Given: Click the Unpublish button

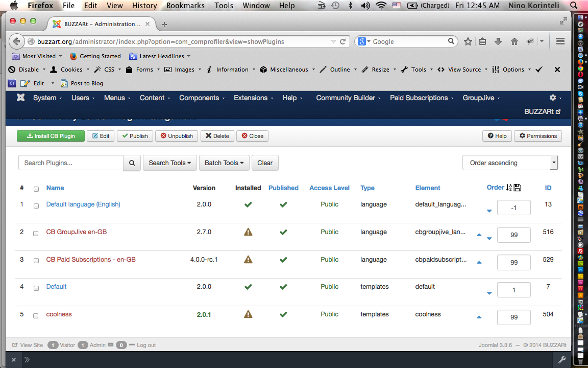Looking at the screenshot, I should pyautogui.click(x=177, y=136).
